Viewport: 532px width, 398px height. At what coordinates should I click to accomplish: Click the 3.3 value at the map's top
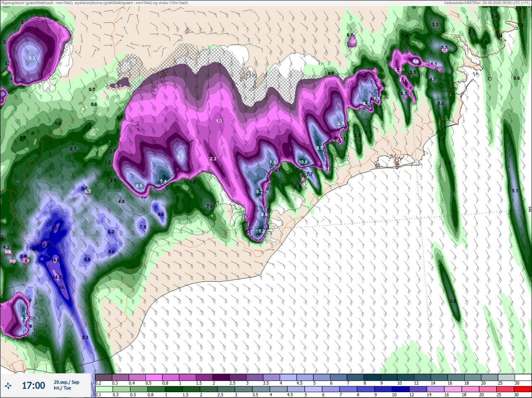(x=435, y=25)
